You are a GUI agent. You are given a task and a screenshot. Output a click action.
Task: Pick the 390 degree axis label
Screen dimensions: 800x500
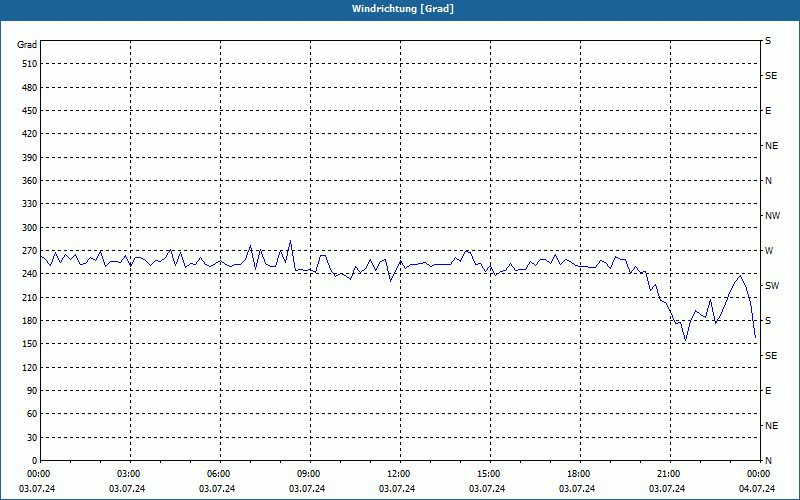(x=29, y=158)
